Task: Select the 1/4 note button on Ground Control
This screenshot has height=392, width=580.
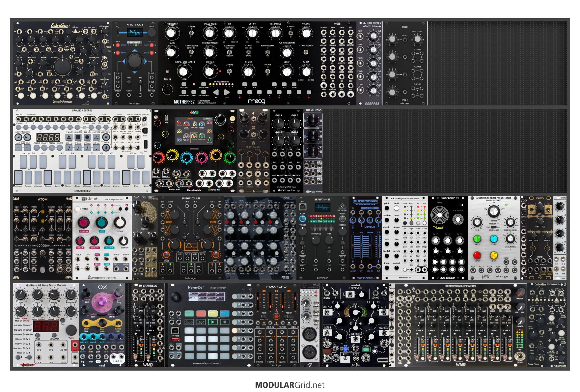Action: pyautogui.click(x=97, y=148)
